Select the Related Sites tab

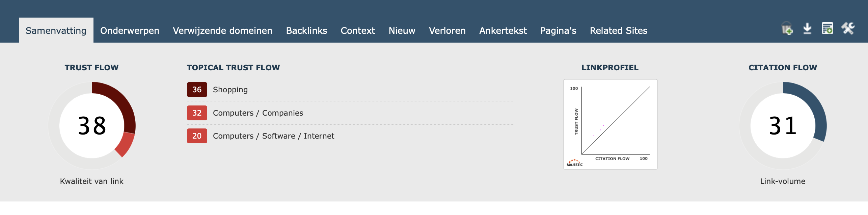(619, 30)
